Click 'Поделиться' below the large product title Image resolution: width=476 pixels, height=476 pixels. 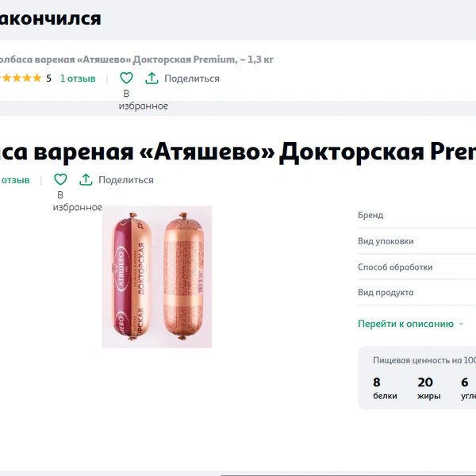point(126,180)
